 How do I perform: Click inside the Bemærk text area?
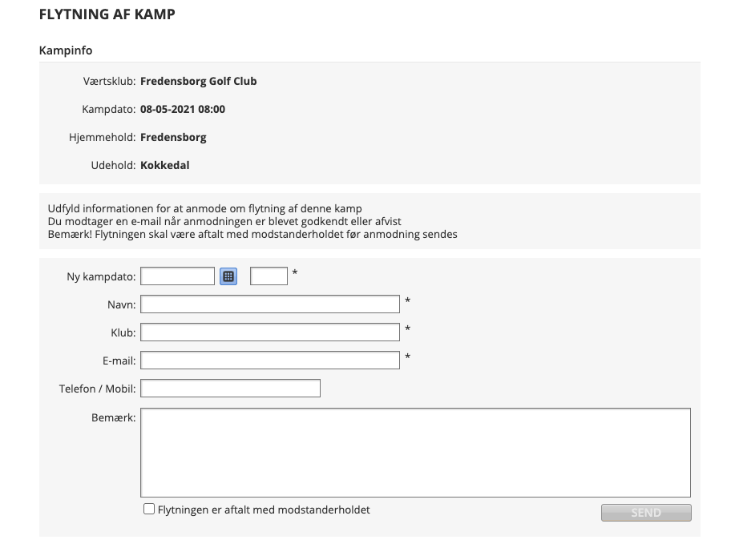pos(415,453)
